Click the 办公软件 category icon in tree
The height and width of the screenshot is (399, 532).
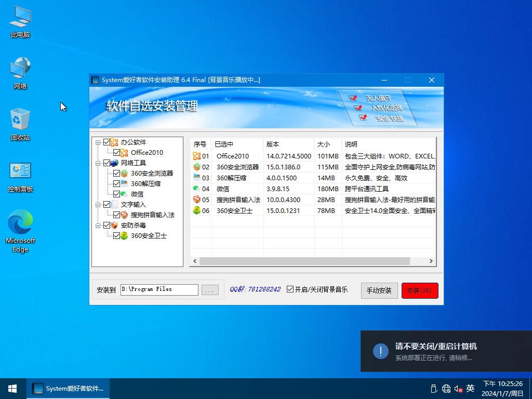click(114, 142)
